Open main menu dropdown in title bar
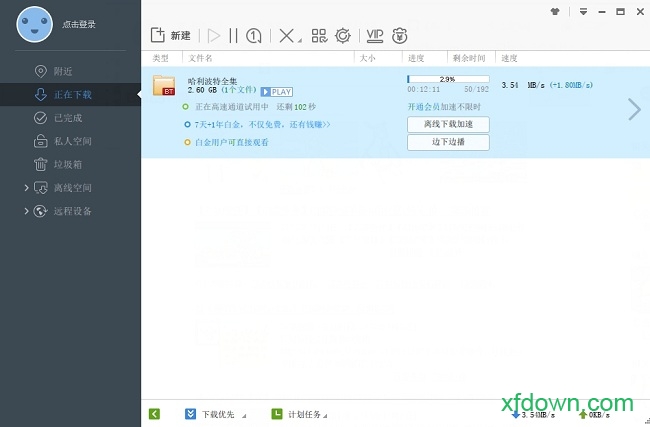650x427 pixels. click(x=583, y=12)
